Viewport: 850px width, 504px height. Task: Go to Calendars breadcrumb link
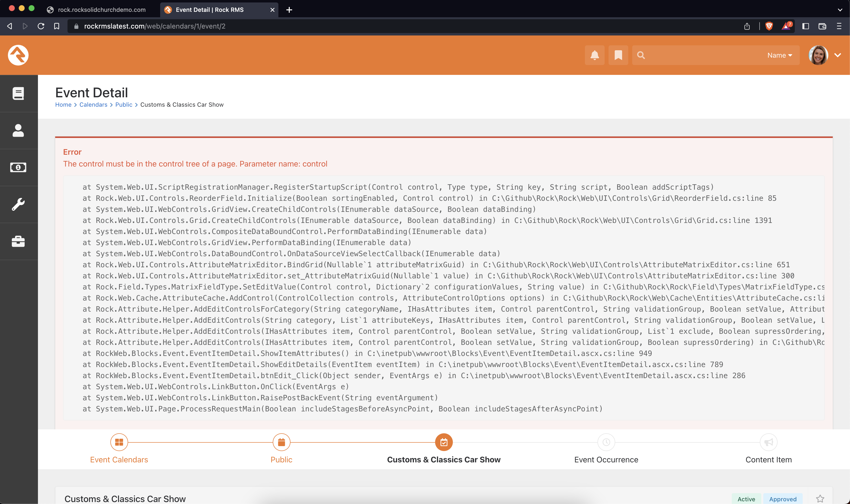[93, 105]
